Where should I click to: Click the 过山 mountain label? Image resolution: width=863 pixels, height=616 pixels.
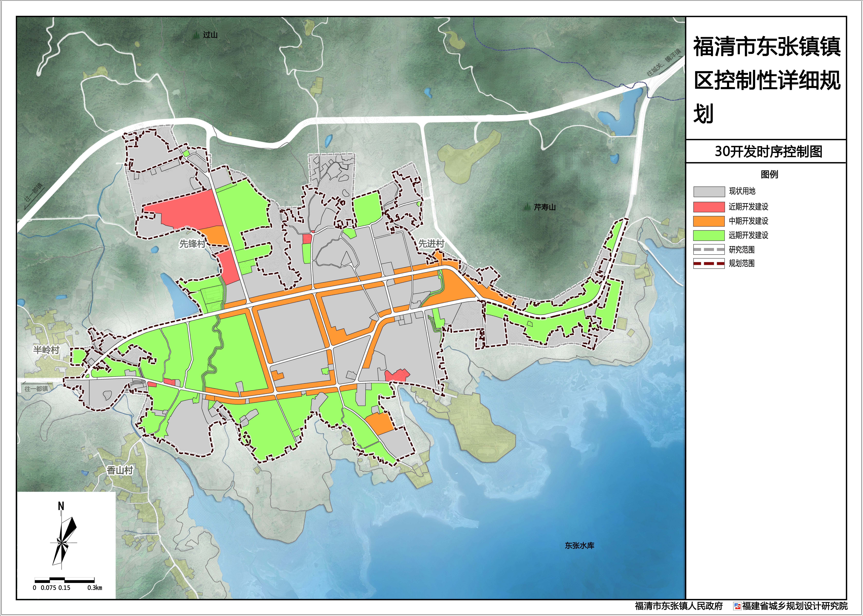pos(210,35)
